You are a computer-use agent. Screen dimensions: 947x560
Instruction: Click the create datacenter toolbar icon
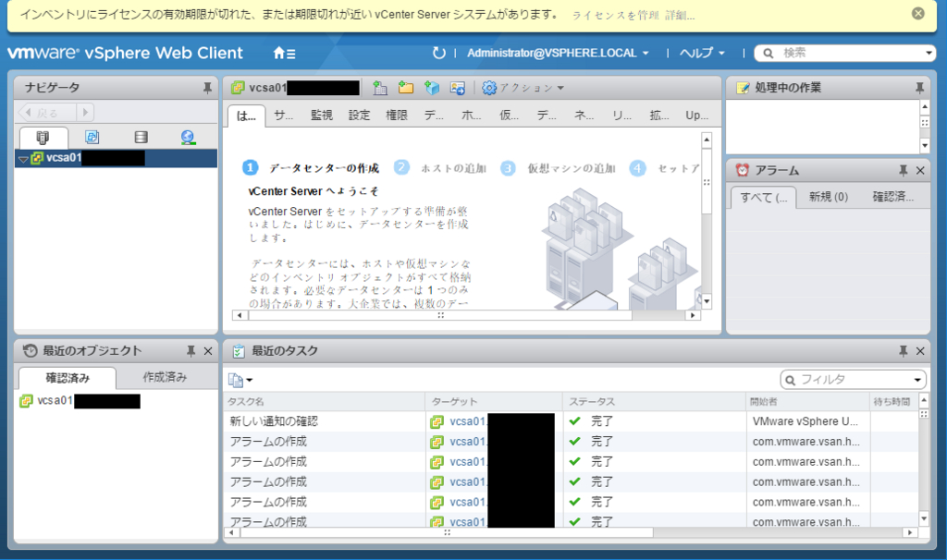tap(380, 88)
